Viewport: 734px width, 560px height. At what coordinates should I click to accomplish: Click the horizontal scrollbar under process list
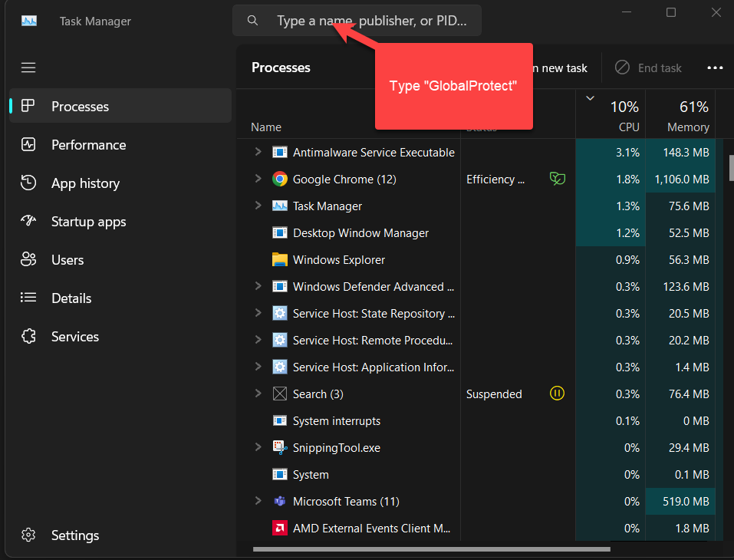coord(431,549)
